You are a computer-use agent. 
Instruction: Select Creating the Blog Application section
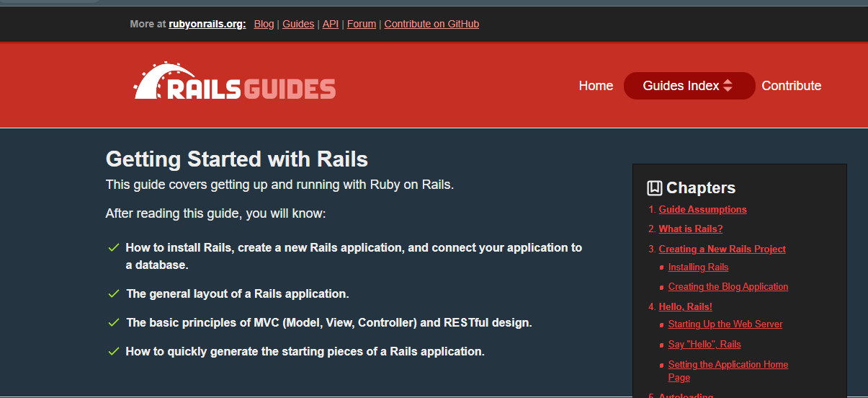pyautogui.click(x=728, y=287)
